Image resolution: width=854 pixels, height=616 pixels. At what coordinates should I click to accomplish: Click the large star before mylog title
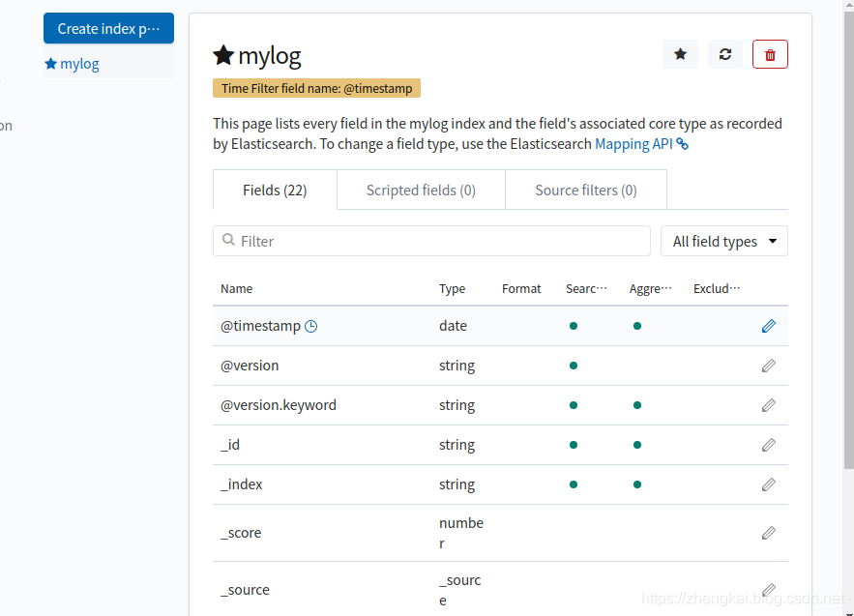[x=223, y=55]
